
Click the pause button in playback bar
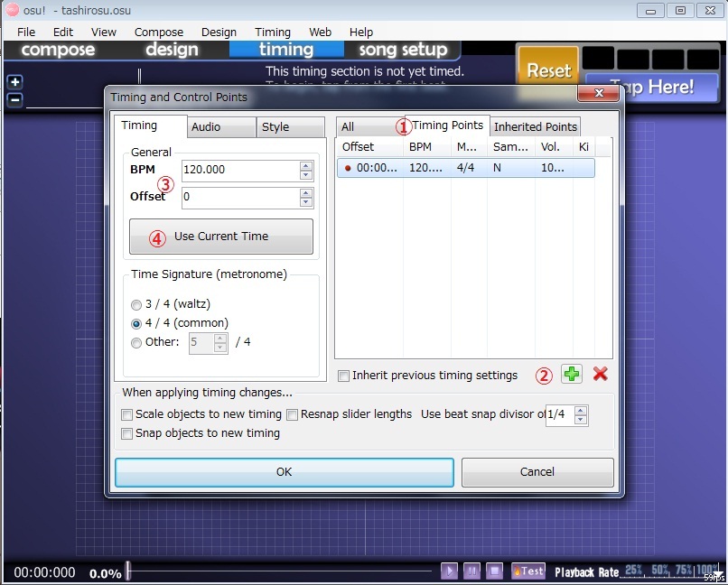(x=471, y=571)
